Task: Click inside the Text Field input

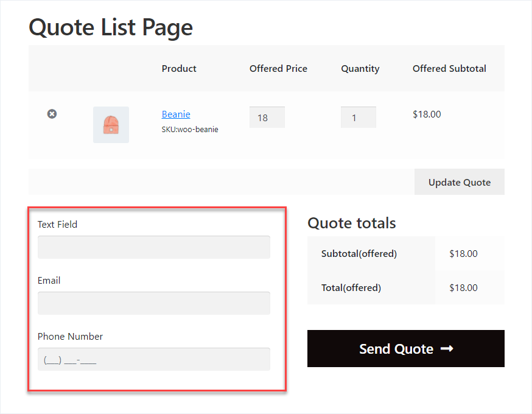Action: coord(153,247)
